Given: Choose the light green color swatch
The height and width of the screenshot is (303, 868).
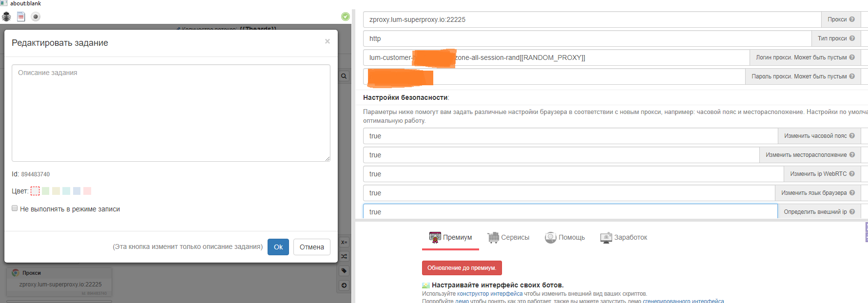Looking at the screenshot, I should pos(45,191).
